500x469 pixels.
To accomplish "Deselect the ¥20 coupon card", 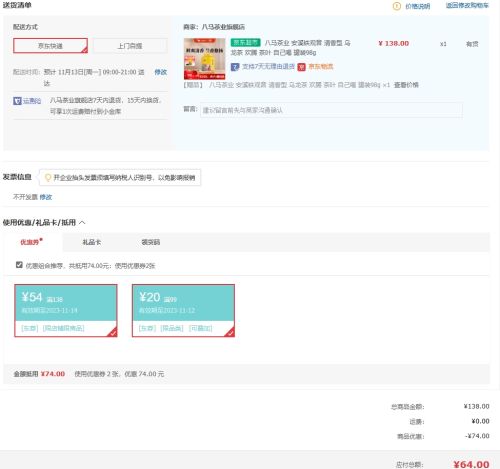I will coord(183,310).
